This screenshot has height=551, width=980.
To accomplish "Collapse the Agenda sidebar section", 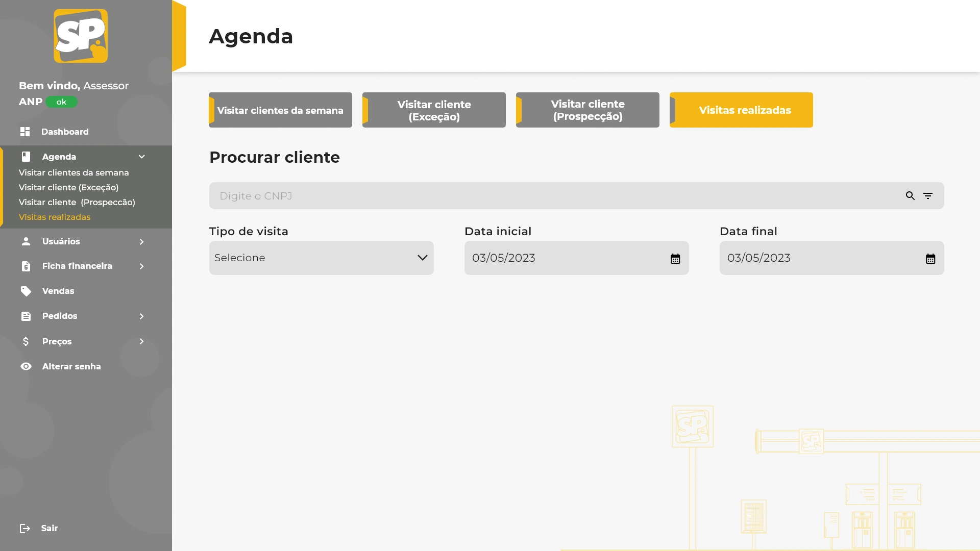I will (142, 157).
